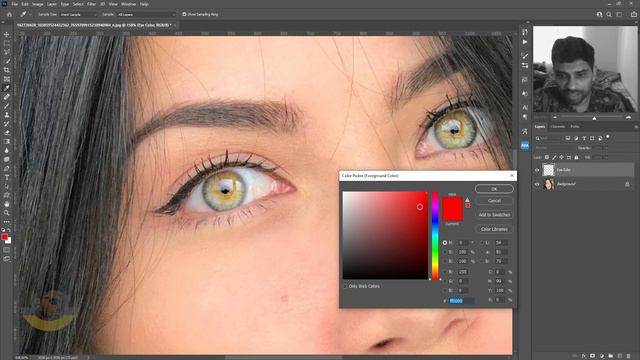This screenshot has height=360, width=640.
Task: Click OK in the Color Picker
Action: [494, 189]
